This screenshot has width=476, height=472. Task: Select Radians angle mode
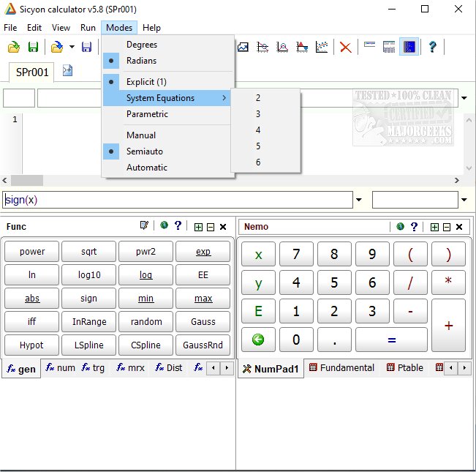(x=168, y=61)
